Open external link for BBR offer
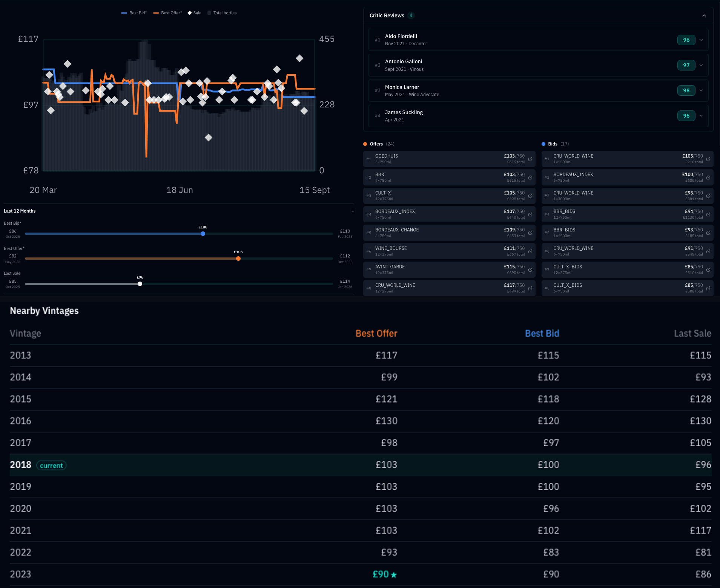The width and height of the screenshot is (720, 588). pos(530,178)
